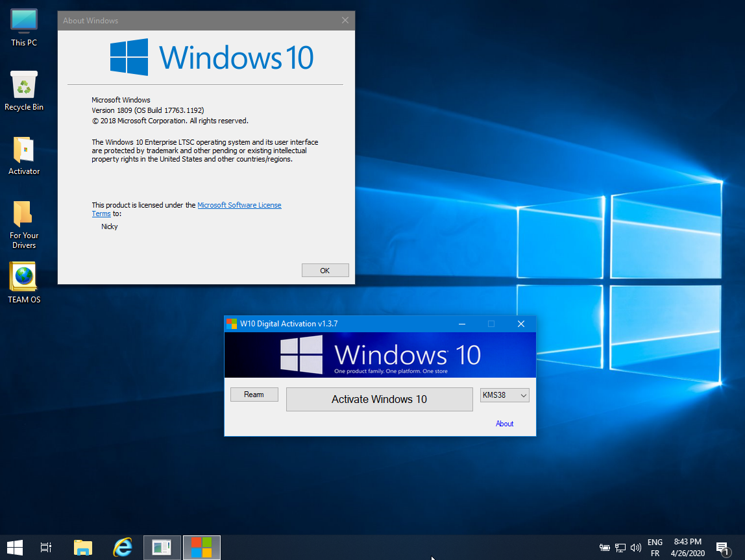Close the W10 Digital Activation window
Image resolution: width=745 pixels, height=560 pixels.
pyautogui.click(x=520, y=324)
